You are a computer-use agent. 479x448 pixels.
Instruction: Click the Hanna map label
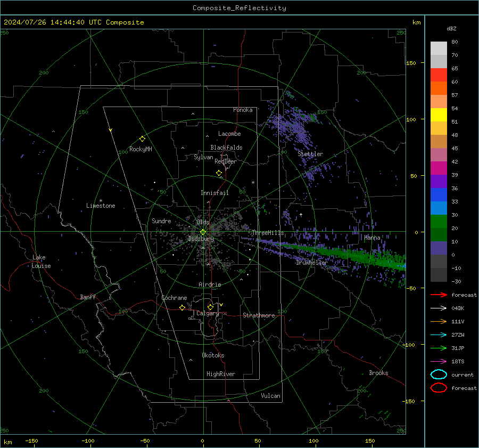[x=372, y=238]
